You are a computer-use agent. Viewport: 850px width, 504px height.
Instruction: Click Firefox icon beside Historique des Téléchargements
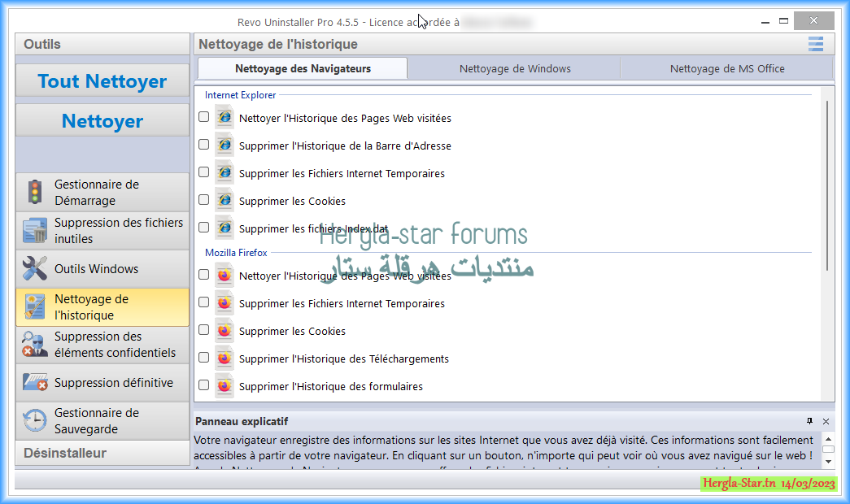(x=224, y=358)
